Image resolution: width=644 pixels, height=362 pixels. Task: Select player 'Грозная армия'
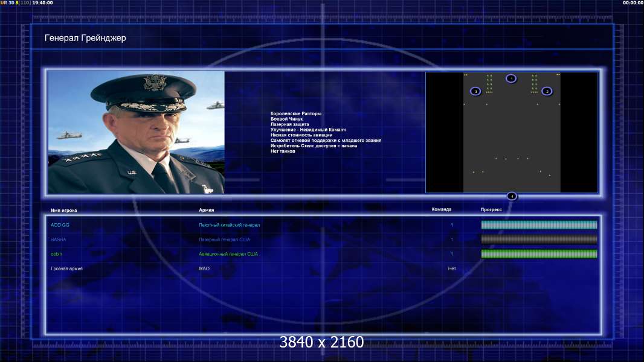66,268
